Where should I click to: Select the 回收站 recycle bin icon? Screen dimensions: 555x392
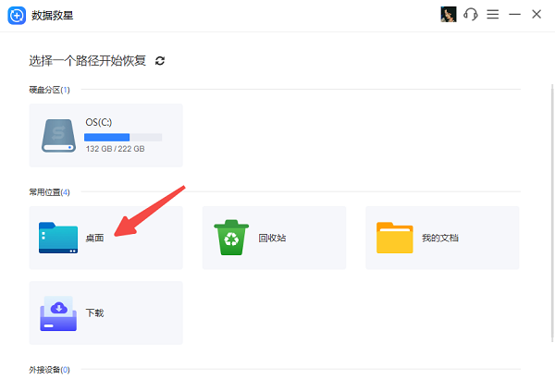(231, 238)
